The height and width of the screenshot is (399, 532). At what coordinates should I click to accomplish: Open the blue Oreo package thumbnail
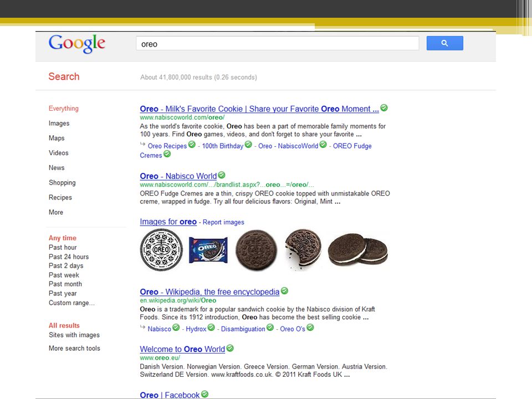208,250
